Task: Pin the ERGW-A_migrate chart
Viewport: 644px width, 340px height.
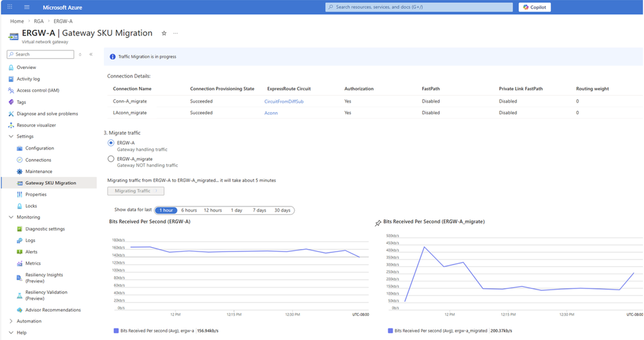Action: coord(378,223)
